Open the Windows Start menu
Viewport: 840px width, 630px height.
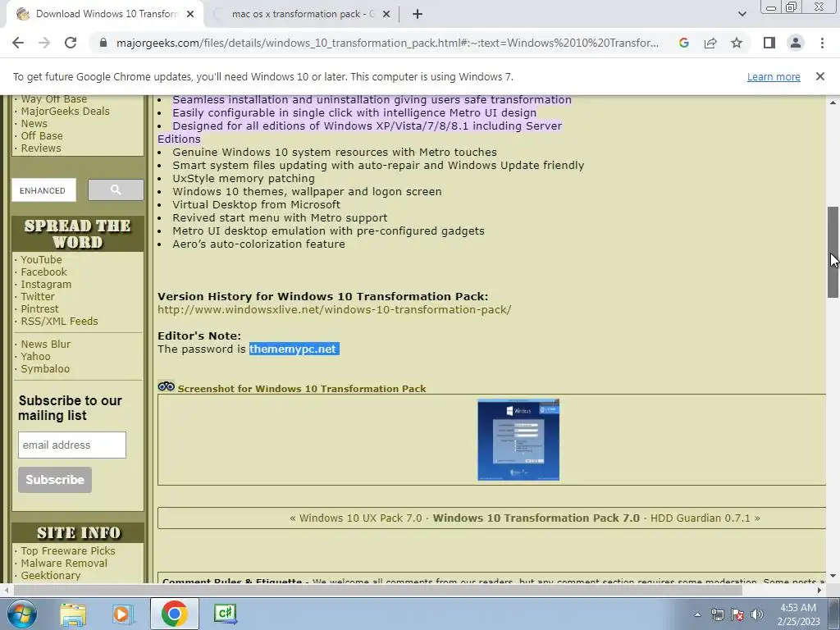[21, 614]
